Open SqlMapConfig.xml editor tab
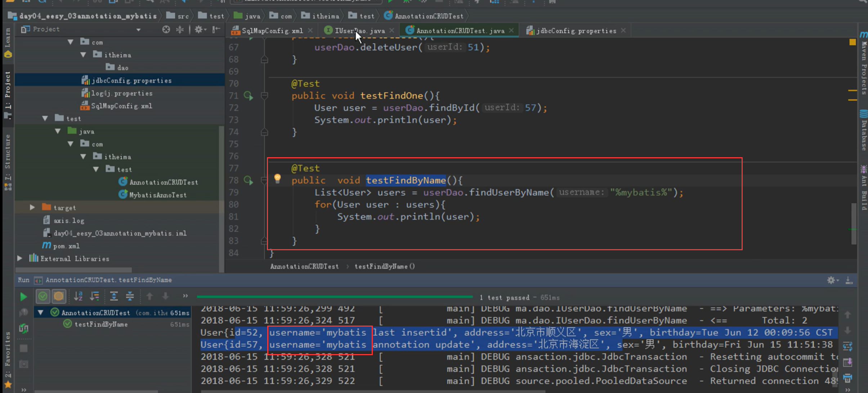 [x=272, y=31]
